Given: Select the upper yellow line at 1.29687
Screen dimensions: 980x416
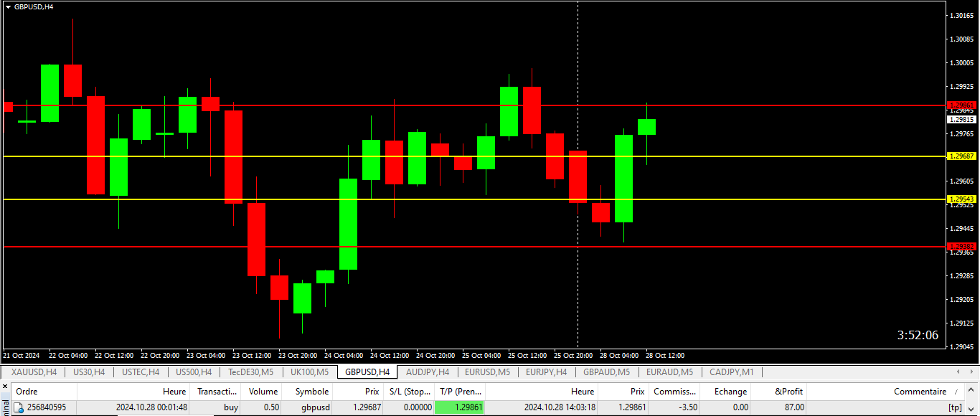Looking at the screenshot, I should (473, 156).
